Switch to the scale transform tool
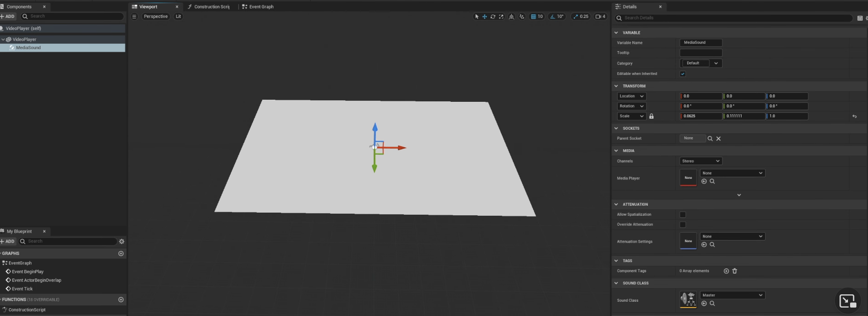This screenshot has height=316, width=868. [x=501, y=16]
